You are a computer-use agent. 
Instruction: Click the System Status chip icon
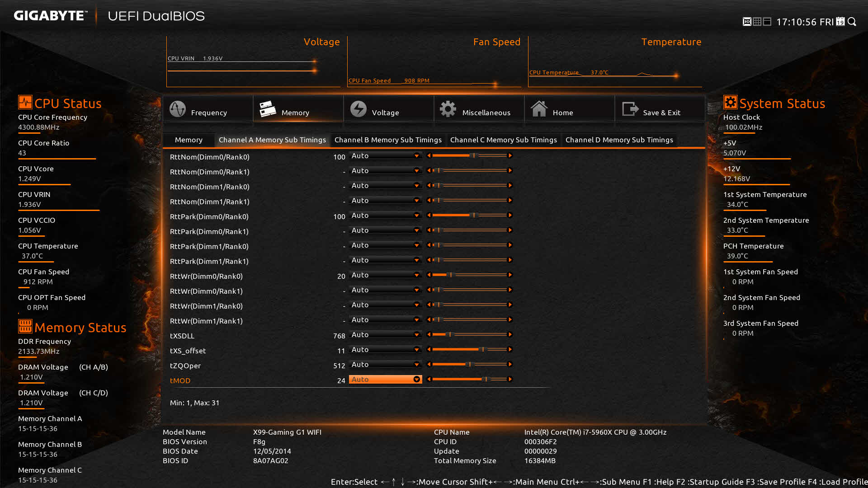point(730,102)
